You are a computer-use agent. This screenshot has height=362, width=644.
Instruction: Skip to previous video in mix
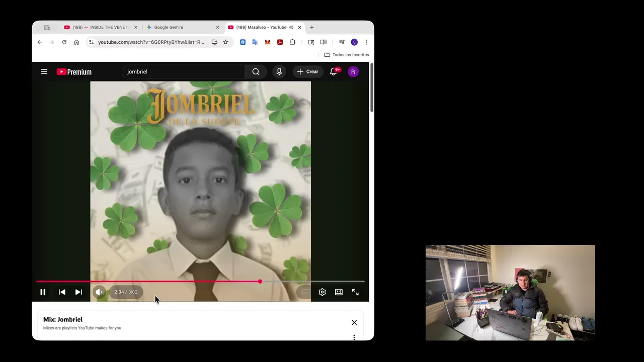pyautogui.click(x=62, y=292)
